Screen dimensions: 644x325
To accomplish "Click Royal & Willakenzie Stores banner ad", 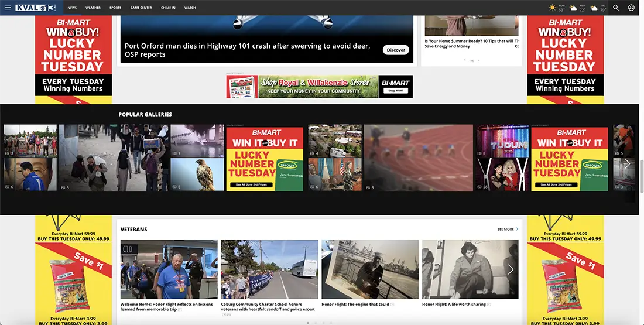I will click(320, 87).
